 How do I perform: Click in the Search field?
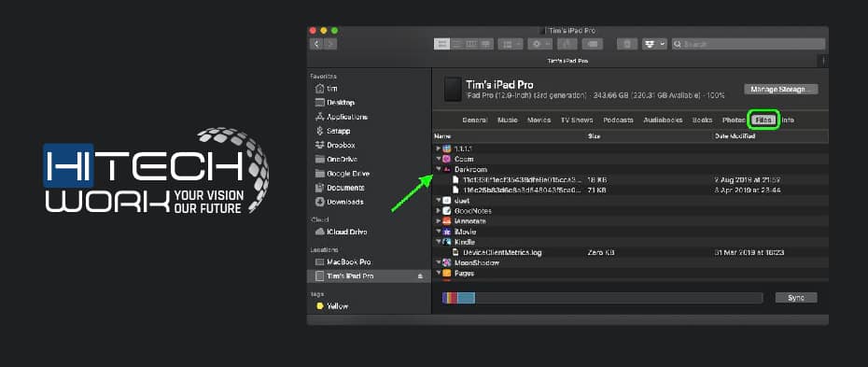click(749, 44)
